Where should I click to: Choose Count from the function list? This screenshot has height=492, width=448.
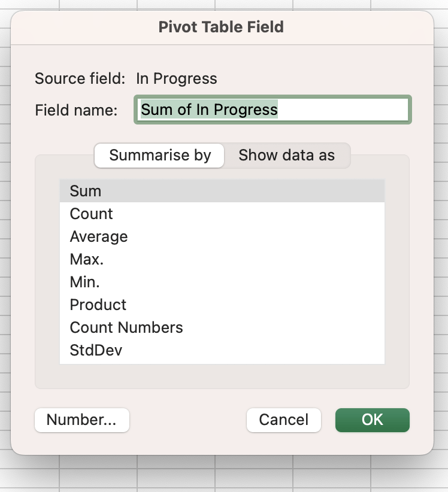pos(222,214)
